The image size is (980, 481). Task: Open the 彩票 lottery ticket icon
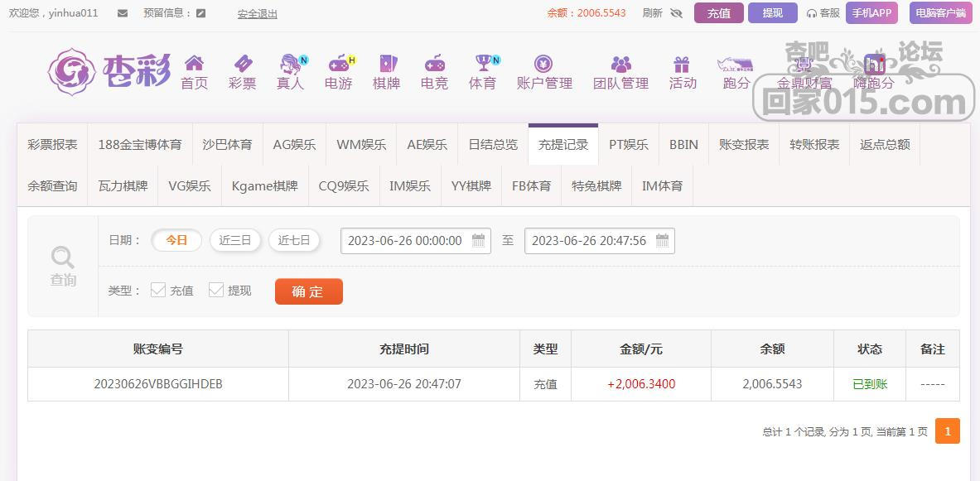(x=243, y=62)
